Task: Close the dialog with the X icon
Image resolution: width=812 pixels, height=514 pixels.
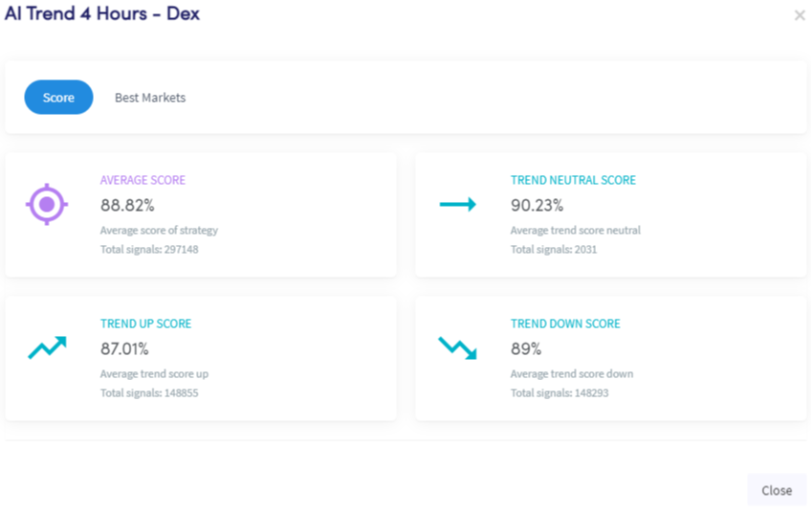Action: 800,15
